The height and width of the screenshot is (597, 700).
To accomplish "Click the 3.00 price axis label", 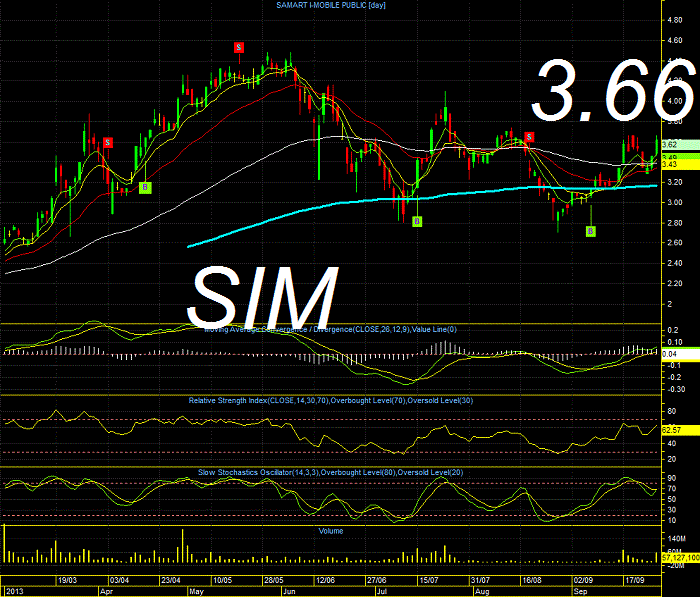I will click(x=675, y=202).
